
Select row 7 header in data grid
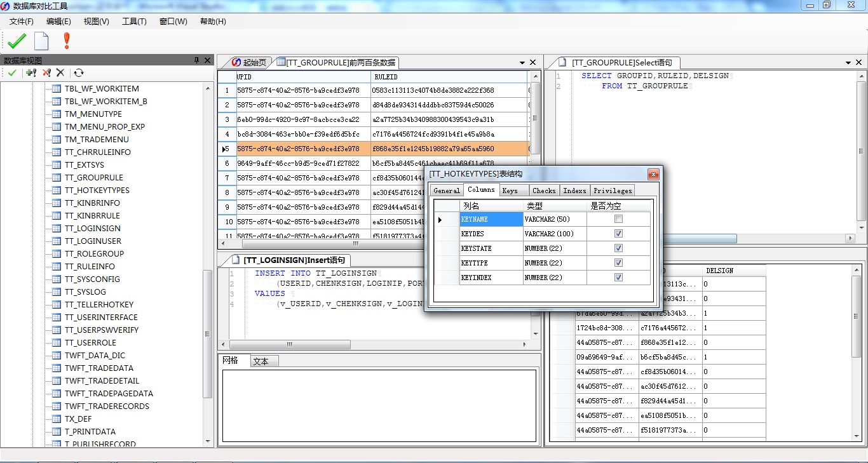(227, 178)
